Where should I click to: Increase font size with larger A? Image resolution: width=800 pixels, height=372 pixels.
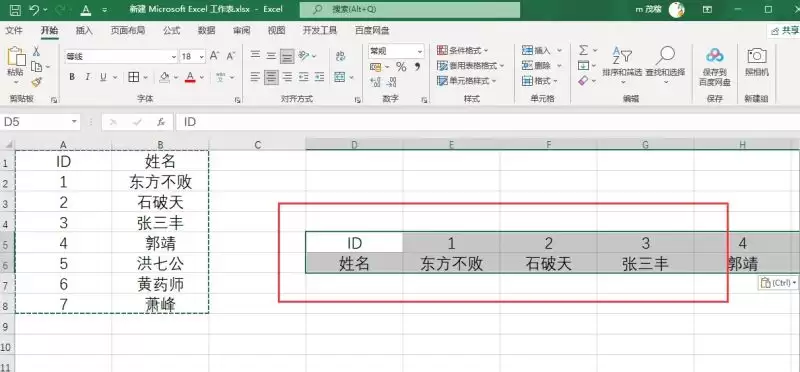pos(214,56)
